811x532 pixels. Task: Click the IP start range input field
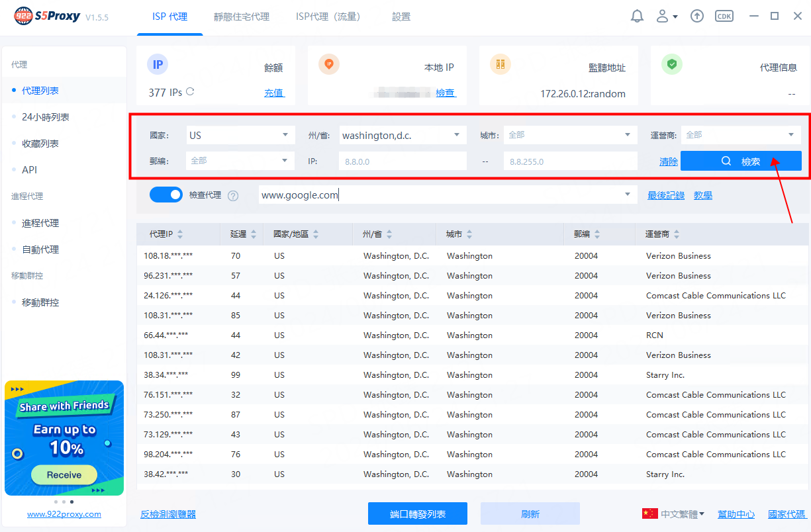pos(403,161)
